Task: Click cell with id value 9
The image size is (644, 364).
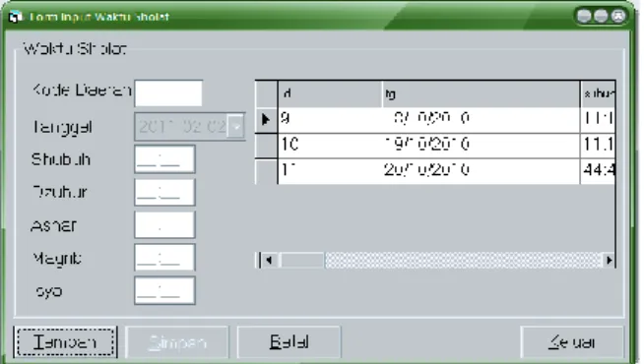Action: [x=330, y=120]
